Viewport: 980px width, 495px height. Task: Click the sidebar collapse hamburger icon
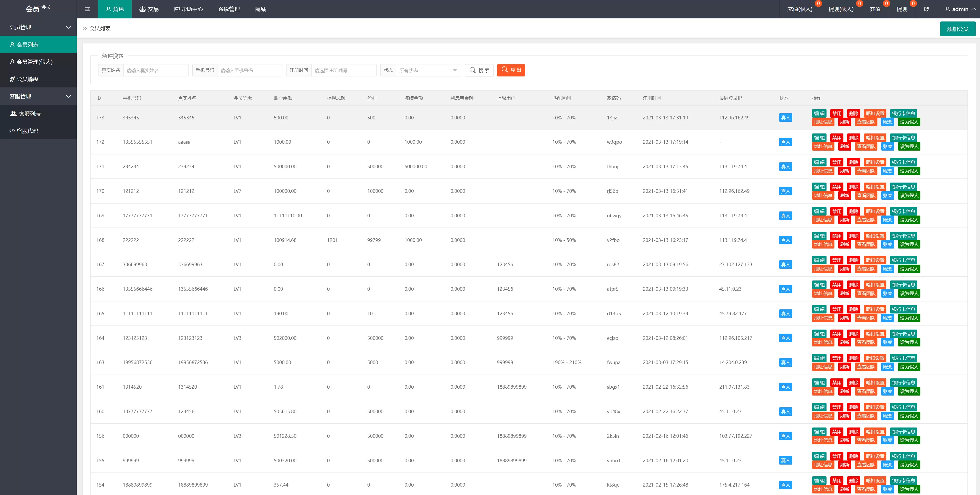pos(87,9)
